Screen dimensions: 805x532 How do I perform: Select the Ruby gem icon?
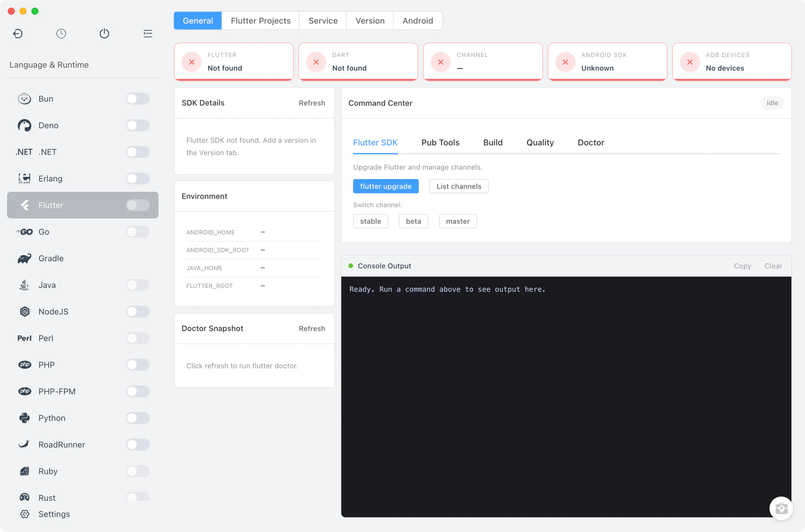click(24, 471)
